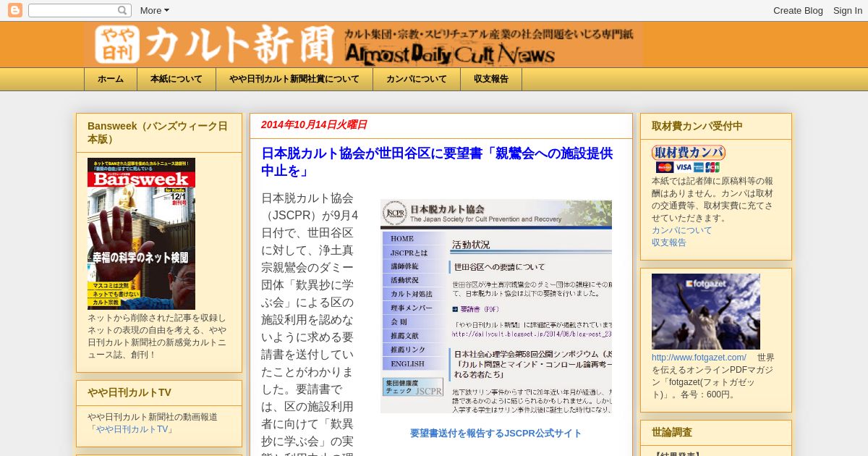Click the Bansweek magazine cover image
868x456 pixels.
click(141, 234)
